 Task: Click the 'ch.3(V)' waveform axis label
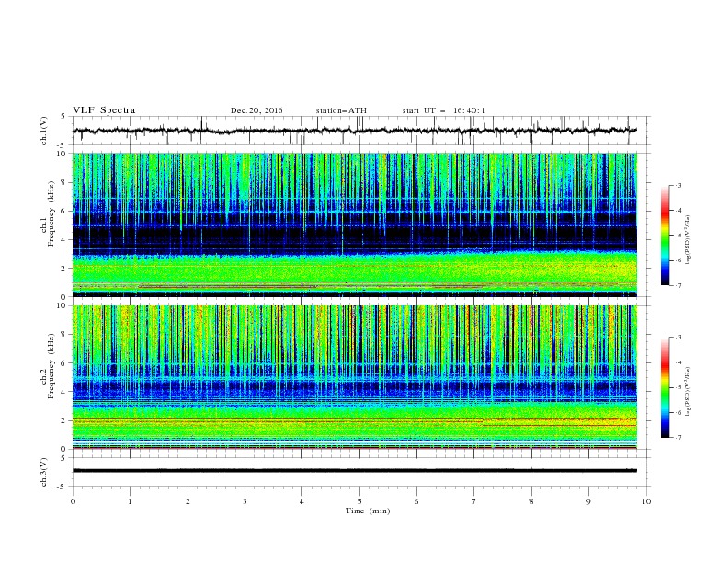click(x=44, y=472)
